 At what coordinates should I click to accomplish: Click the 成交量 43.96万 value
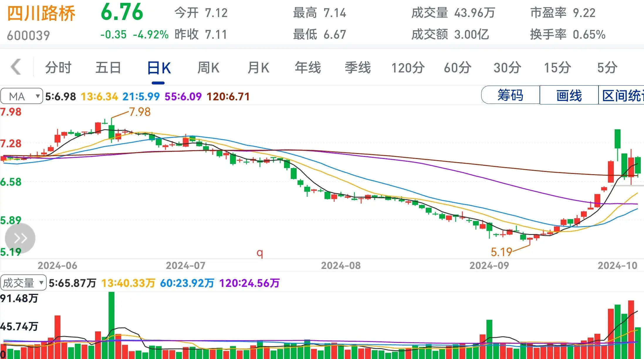click(x=453, y=13)
